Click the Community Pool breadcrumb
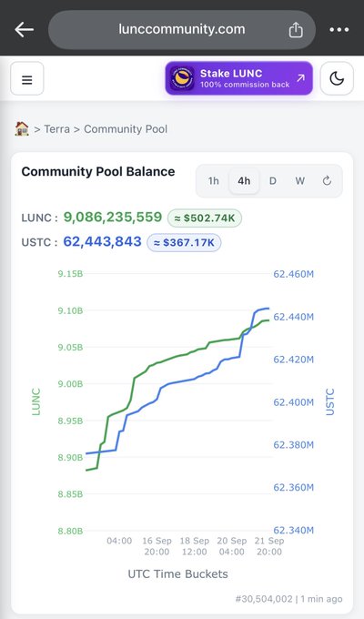Viewport: 364px width, 619px height. tap(126, 129)
